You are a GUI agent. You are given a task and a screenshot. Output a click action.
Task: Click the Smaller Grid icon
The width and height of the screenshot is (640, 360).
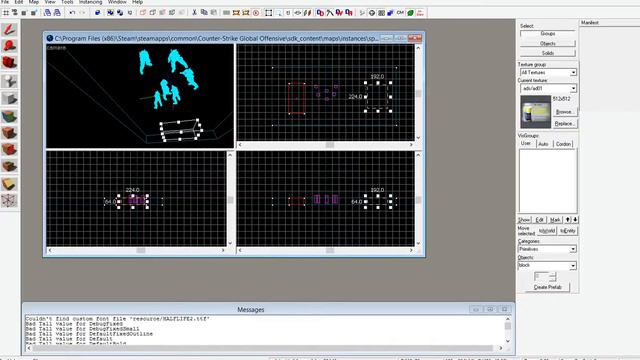pyautogui.click(x=24, y=13)
